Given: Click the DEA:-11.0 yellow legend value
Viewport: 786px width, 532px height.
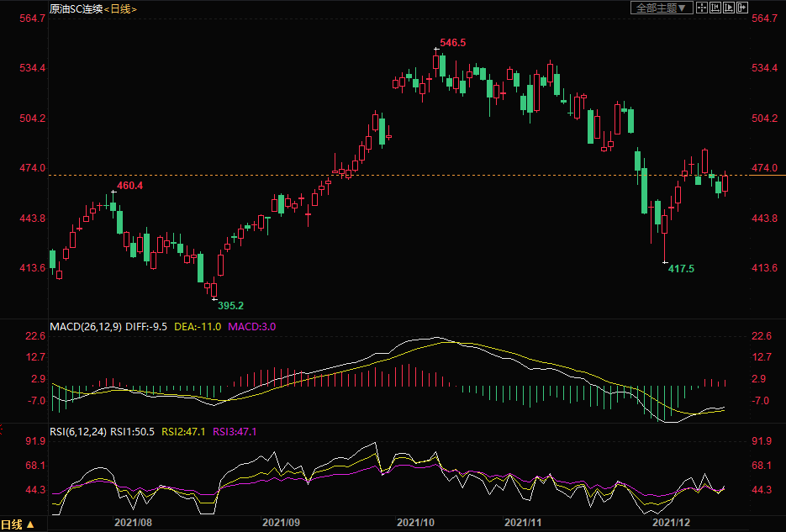Looking at the screenshot, I should pos(198,326).
